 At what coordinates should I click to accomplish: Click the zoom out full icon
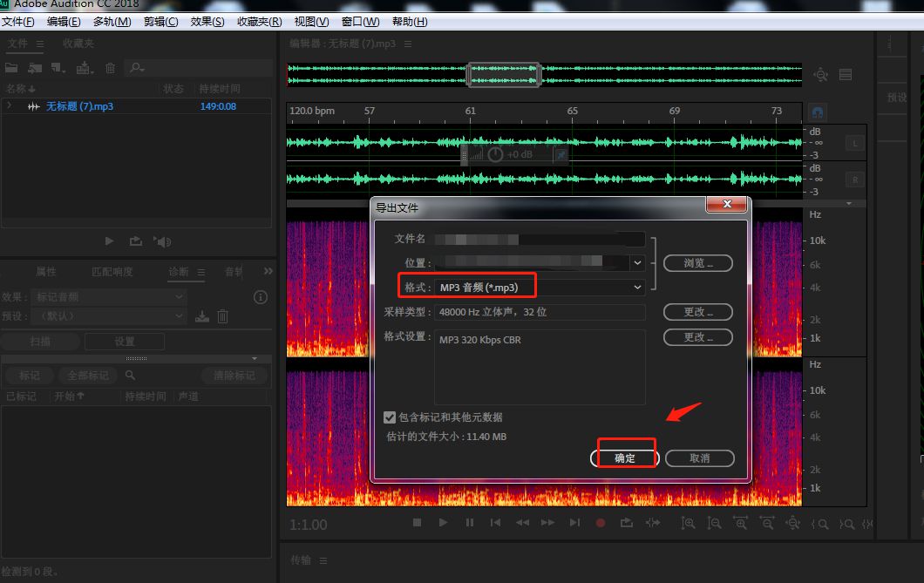pyautogui.click(x=793, y=523)
